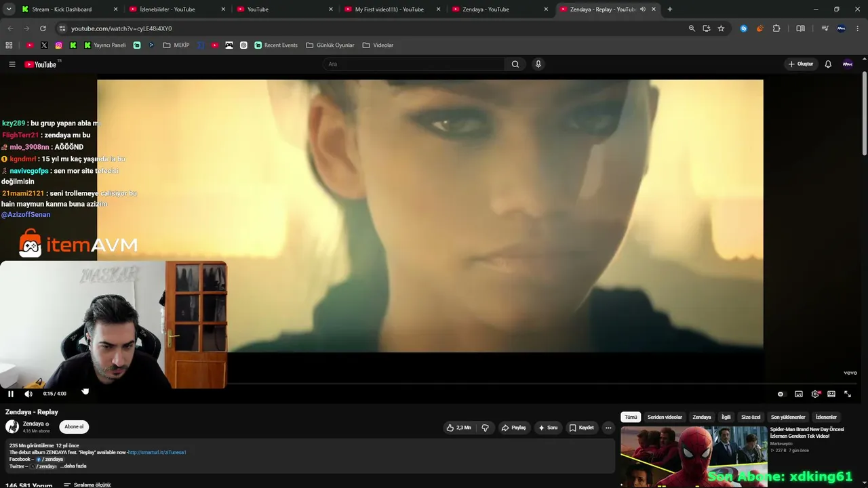The image size is (868, 488).
Task: Like the video with thumbs up
Action: pos(458,428)
